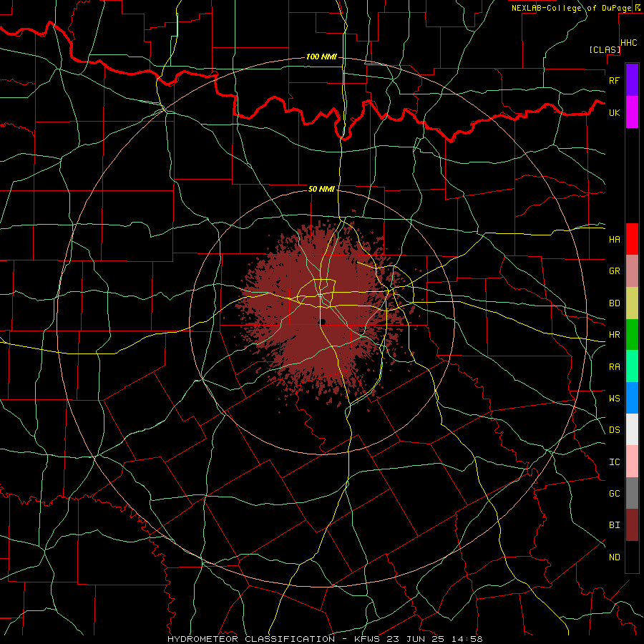Click the dark red BI color swatch
This screenshot has height=644, width=644.
[x=632, y=525]
